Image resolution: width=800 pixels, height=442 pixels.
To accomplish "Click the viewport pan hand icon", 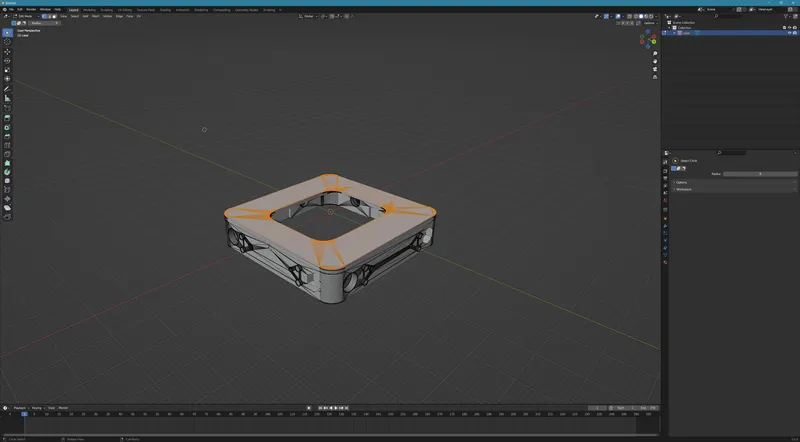I will 655,61.
